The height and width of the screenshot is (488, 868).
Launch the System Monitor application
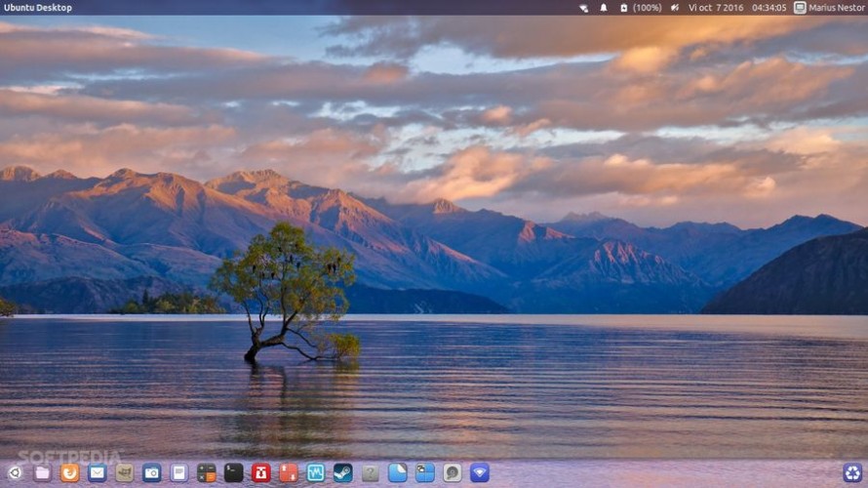315,473
